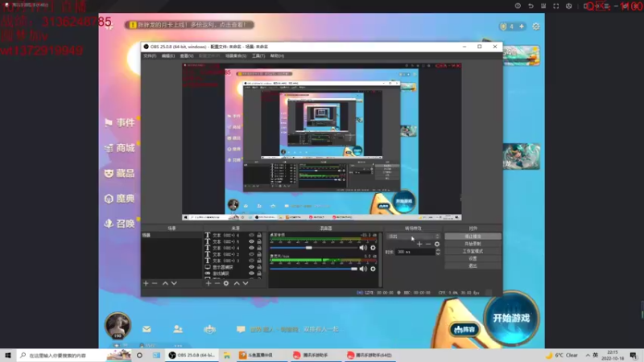Toggle visibility of text source 5
Screen dimensions: 644x362
coord(251,242)
